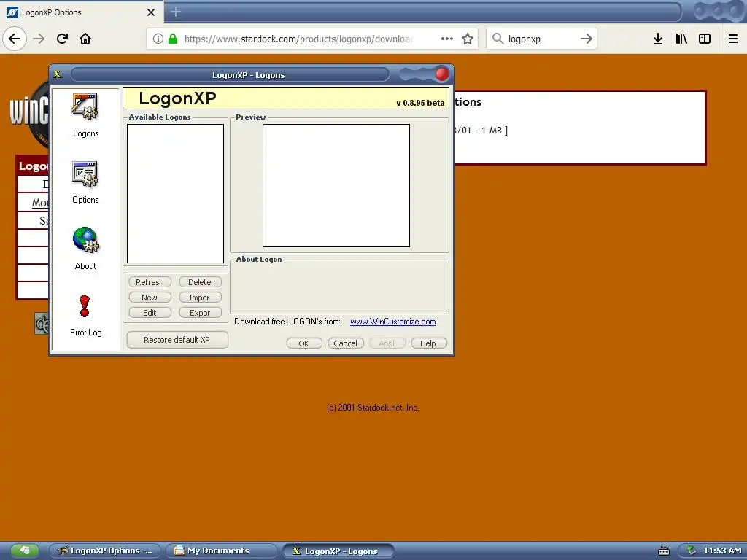Open a new browser tab
747x560 pixels.
(176, 12)
